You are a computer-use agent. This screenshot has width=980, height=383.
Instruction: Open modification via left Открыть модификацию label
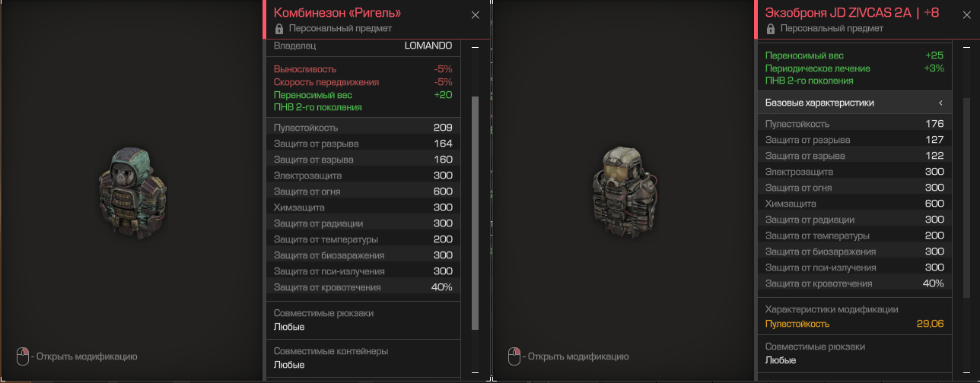pos(87,356)
